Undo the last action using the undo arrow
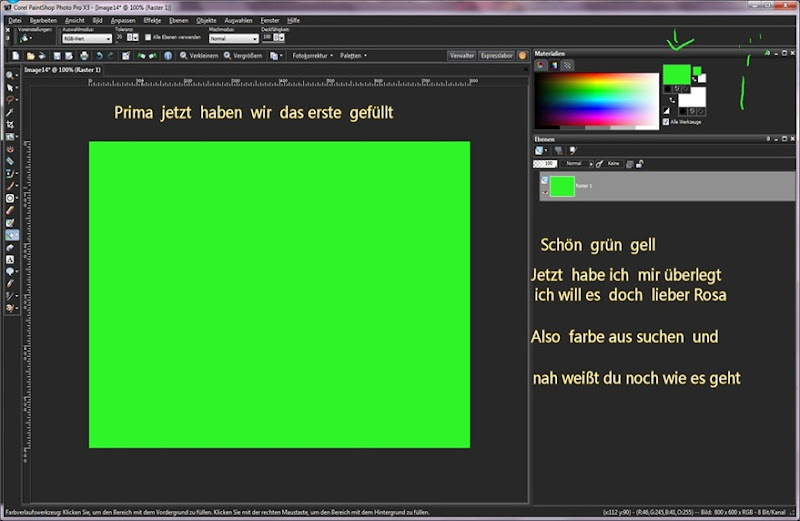 click(x=99, y=56)
